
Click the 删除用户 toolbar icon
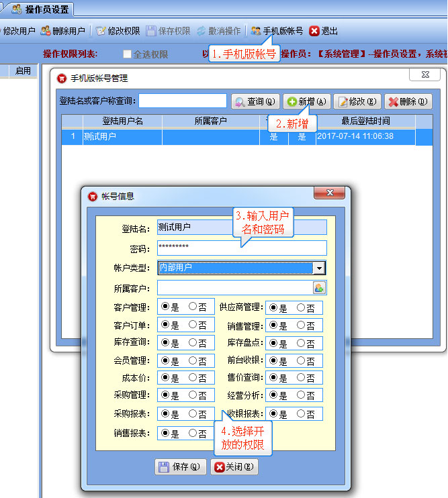(x=46, y=31)
